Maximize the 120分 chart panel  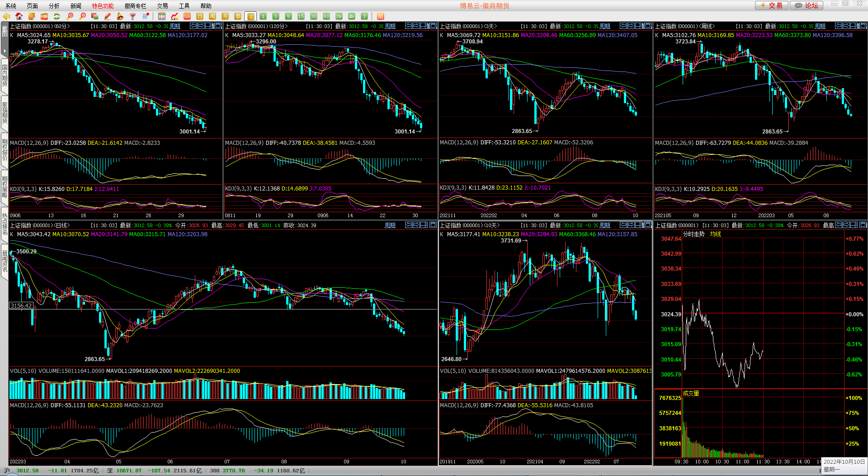433,26
